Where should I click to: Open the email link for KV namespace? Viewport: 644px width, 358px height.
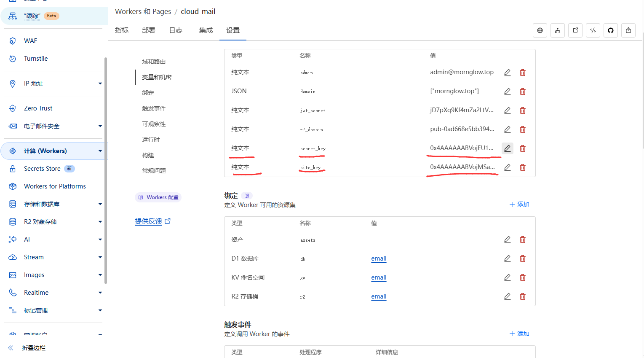(x=379, y=277)
